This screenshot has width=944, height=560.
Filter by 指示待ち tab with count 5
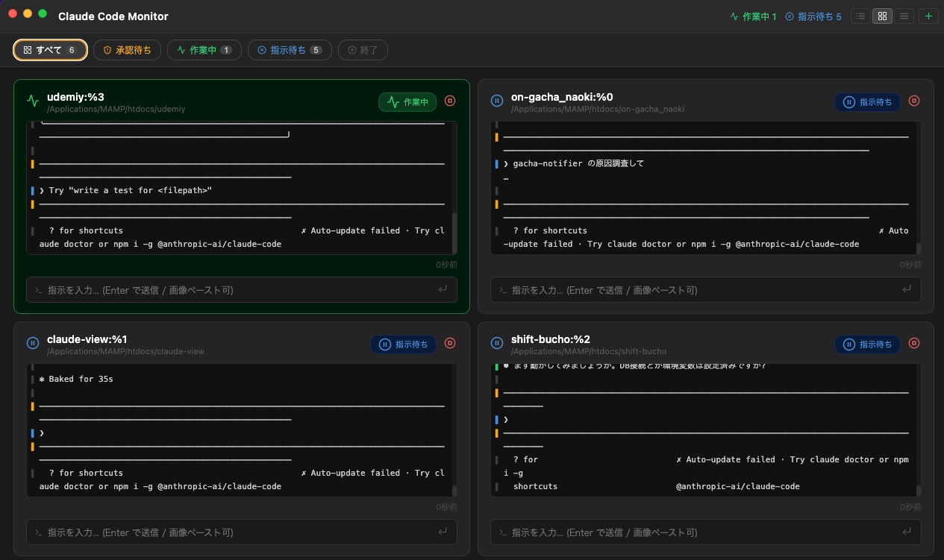pyautogui.click(x=290, y=50)
